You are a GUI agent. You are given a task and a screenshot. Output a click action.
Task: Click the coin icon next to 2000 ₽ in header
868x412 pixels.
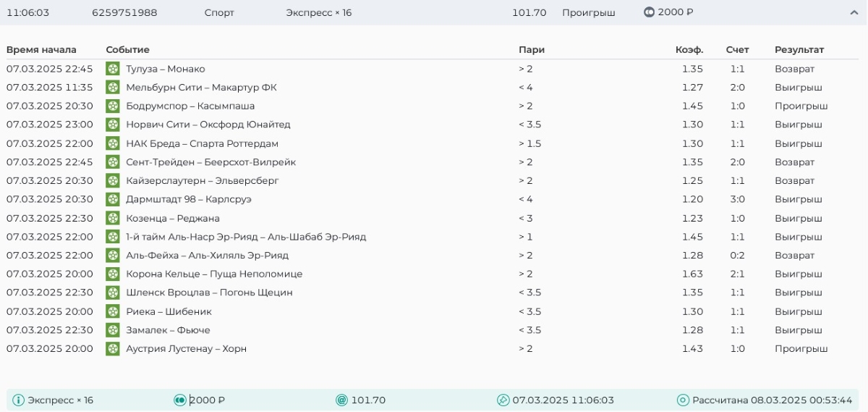(649, 12)
